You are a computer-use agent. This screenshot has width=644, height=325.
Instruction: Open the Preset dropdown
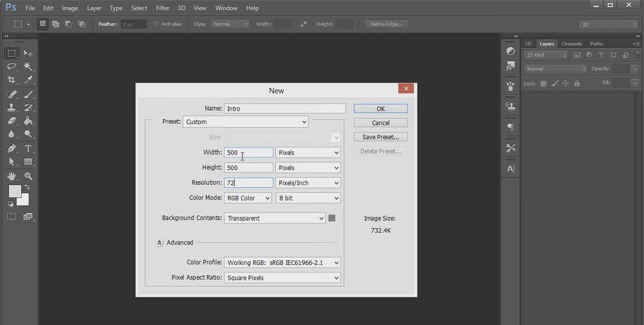click(246, 122)
